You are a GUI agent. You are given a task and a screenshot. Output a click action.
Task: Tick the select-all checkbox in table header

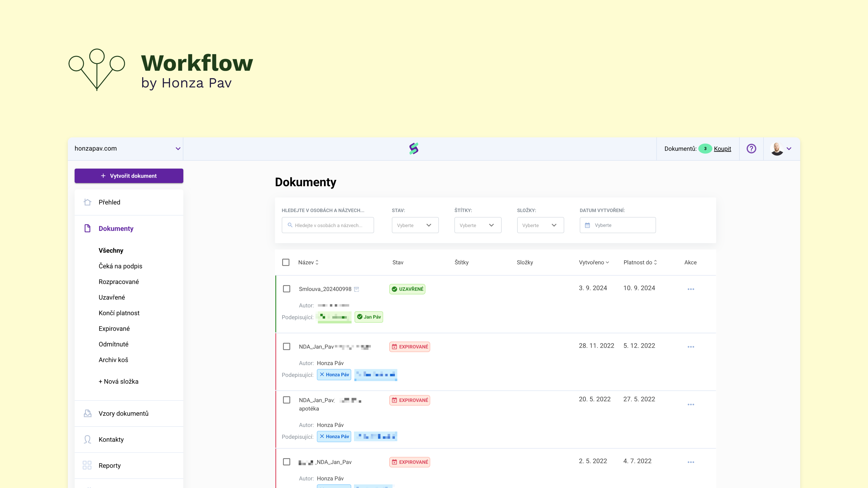[x=286, y=262]
